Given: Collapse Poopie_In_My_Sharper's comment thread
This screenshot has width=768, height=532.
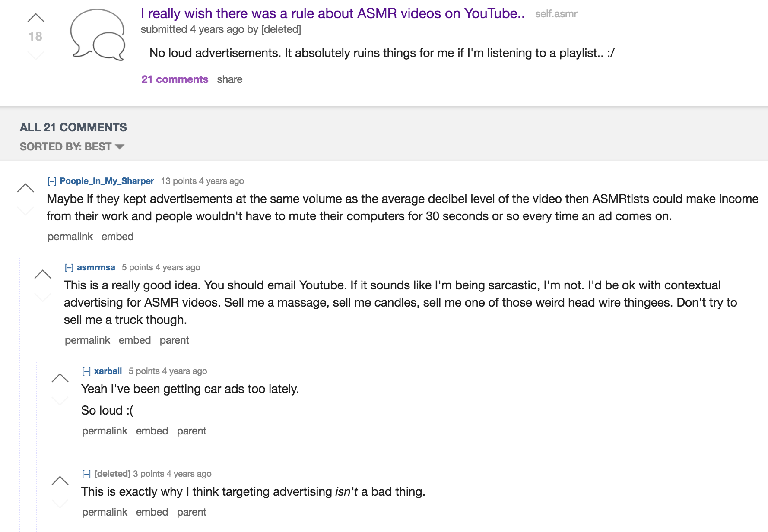Looking at the screenshot, I should [52, 181].
